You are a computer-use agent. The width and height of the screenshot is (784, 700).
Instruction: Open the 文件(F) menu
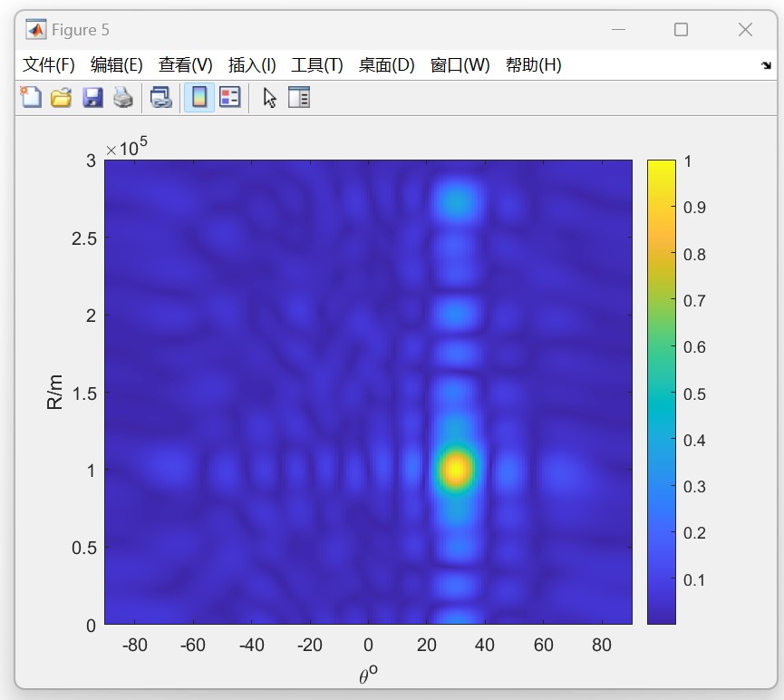click(x=49, y=65)
